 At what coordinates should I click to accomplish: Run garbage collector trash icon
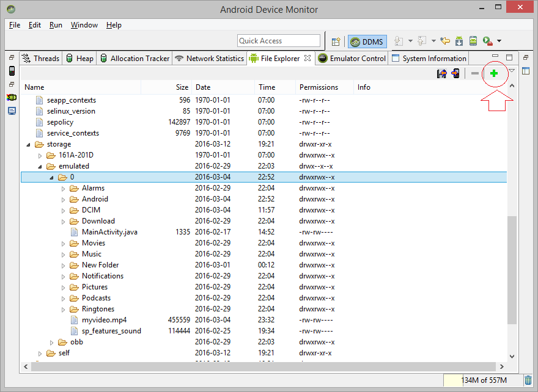coord(528,380)
